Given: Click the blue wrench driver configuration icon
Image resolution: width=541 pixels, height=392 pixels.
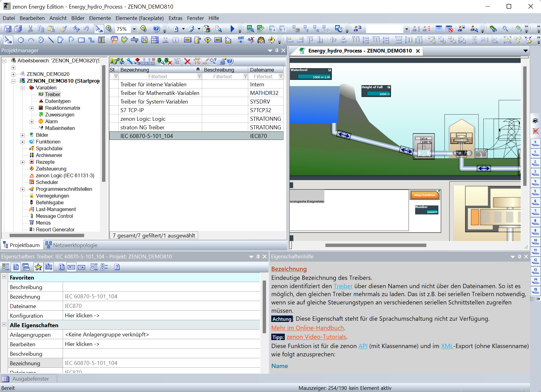Looking at the screenshot, I should (130, 61).
